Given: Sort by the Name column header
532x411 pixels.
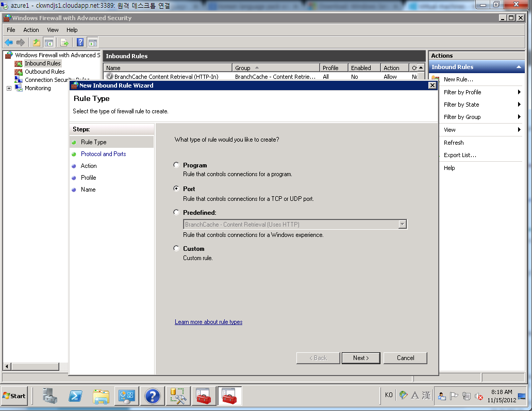Looking at the screenshot, I should tap(168, 68).
